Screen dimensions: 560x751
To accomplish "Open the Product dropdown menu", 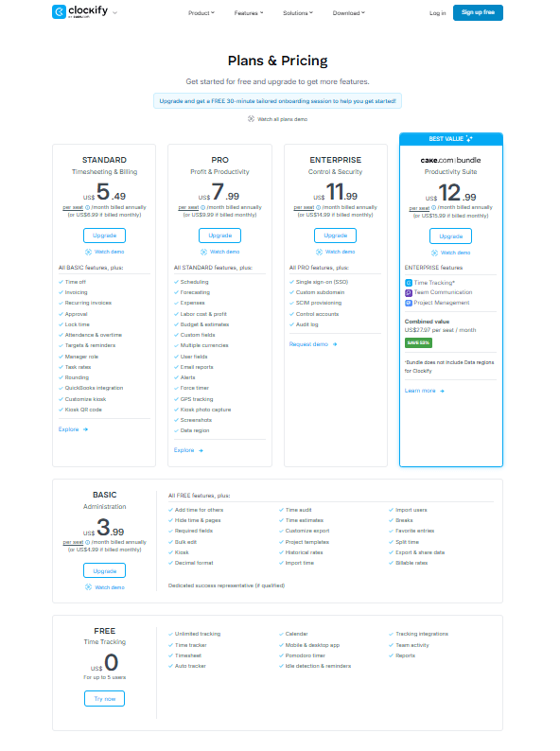I will 201,13.
